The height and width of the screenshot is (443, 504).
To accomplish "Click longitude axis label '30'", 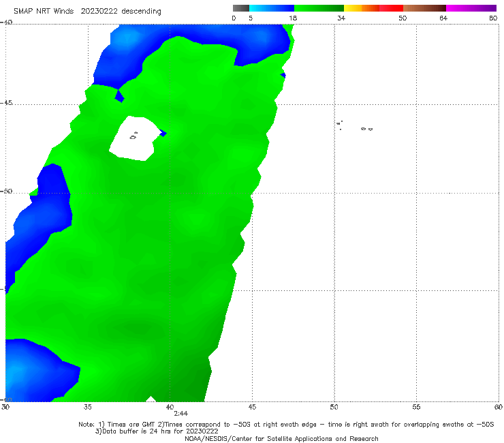I will click(5, 407).
